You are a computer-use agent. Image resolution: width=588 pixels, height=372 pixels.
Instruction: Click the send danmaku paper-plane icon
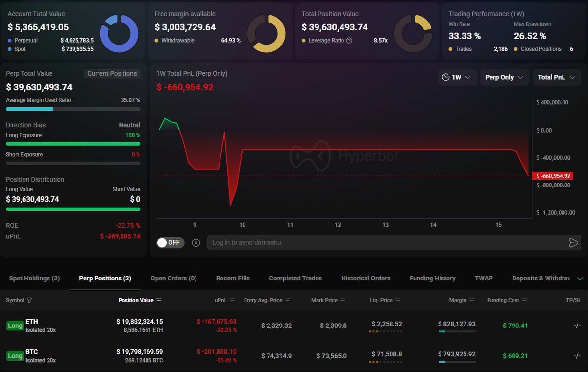pyautogui.click(x=573, y=243)
